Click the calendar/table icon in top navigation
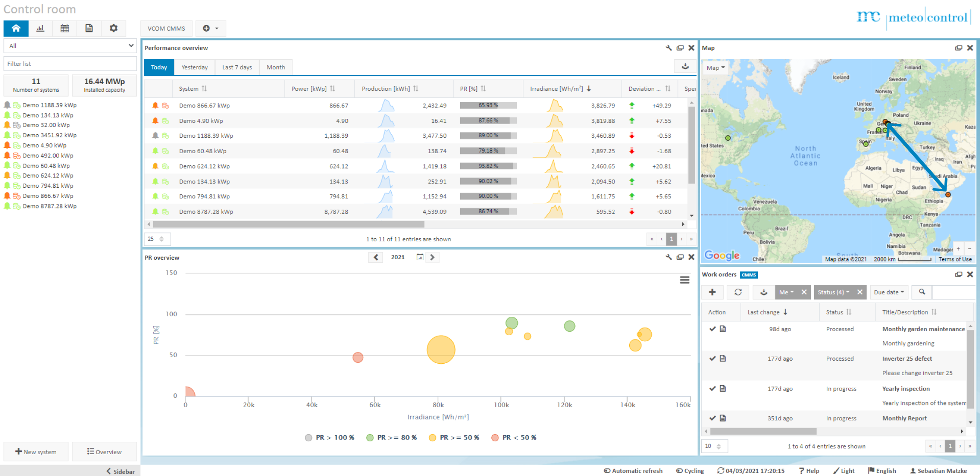This screenshot has height=476, width=980. tap(64, 29)
